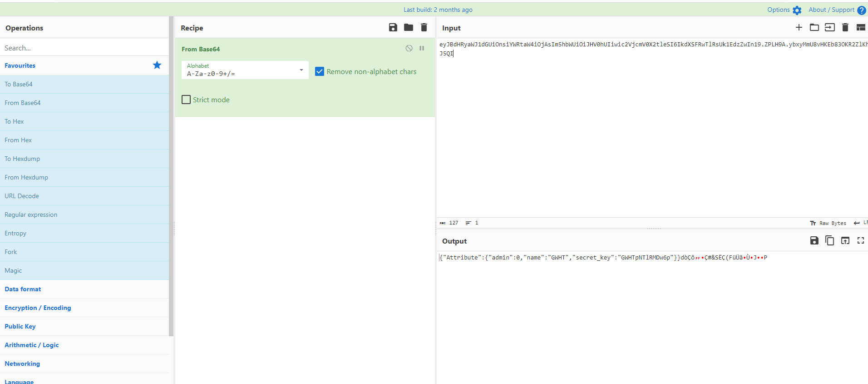Expand the Data format category
This screenshot has height=384, width=868.
pyautogui.click(x=23, y=289)
